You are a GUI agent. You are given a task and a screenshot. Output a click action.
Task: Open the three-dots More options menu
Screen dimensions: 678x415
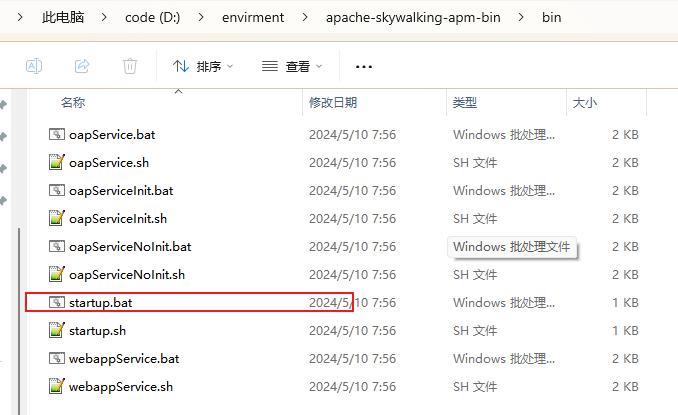364,67
